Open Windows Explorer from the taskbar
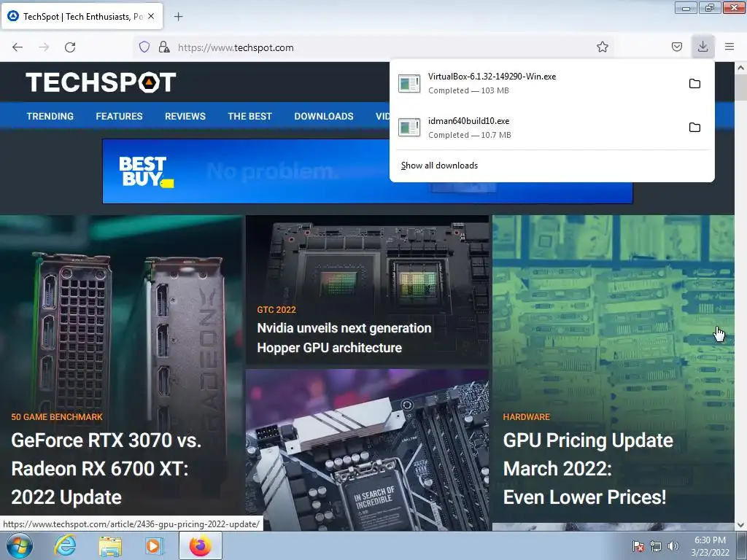This screenshot has height=560, width=747. tap(110, 546)
